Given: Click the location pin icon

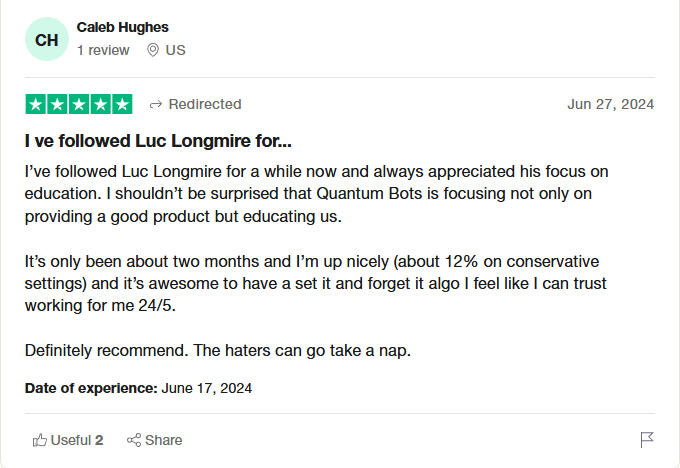Looking at the screenshot, I should tap(153, 50).
